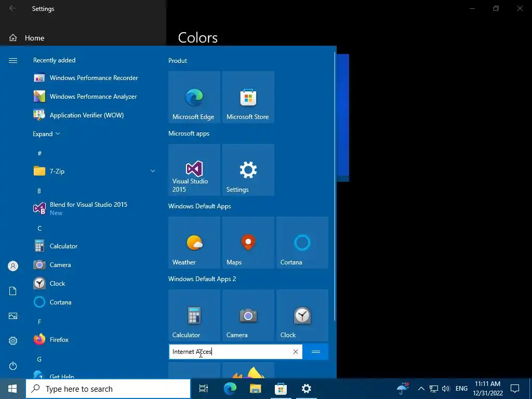
Task: Open Calculator in the app list
Action: 94,246
